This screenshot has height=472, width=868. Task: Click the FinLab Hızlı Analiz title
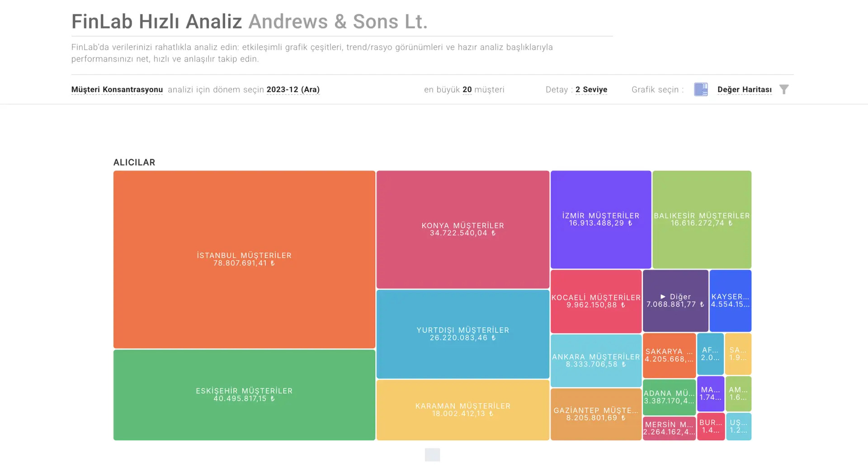click(156, 22)
